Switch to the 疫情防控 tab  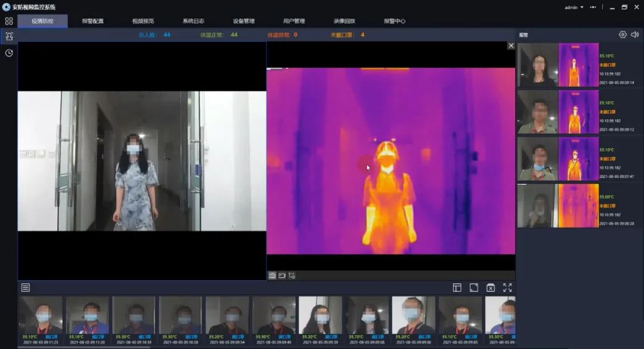click(x=43, y=21)
